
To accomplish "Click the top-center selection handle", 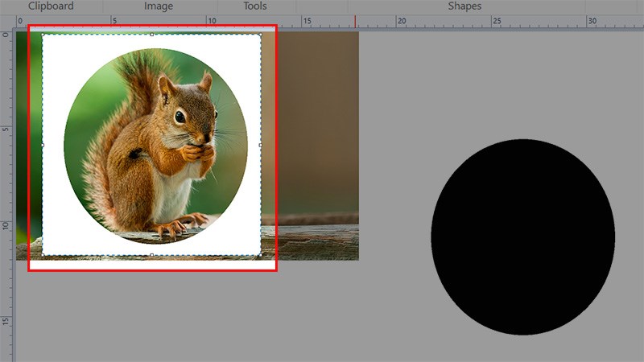I will (x=151, y=35).
